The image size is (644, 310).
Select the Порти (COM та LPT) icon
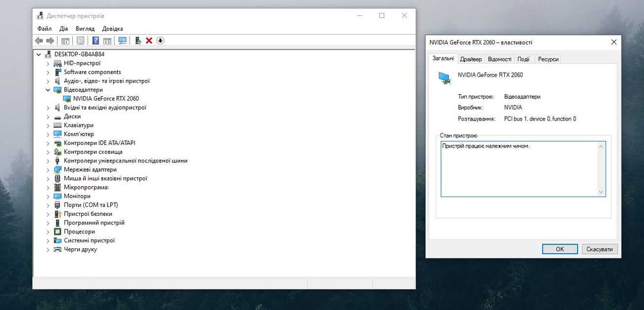pos(57,205)
